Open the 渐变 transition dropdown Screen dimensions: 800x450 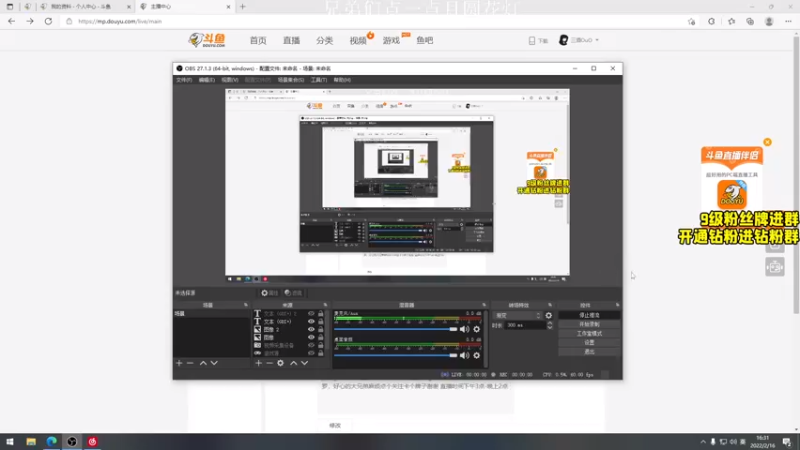(517, 315)
